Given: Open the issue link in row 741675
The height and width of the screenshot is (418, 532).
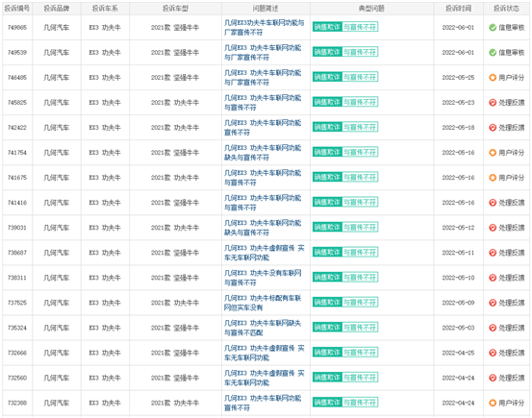Looking at the screenshot, I should point(263,178).
